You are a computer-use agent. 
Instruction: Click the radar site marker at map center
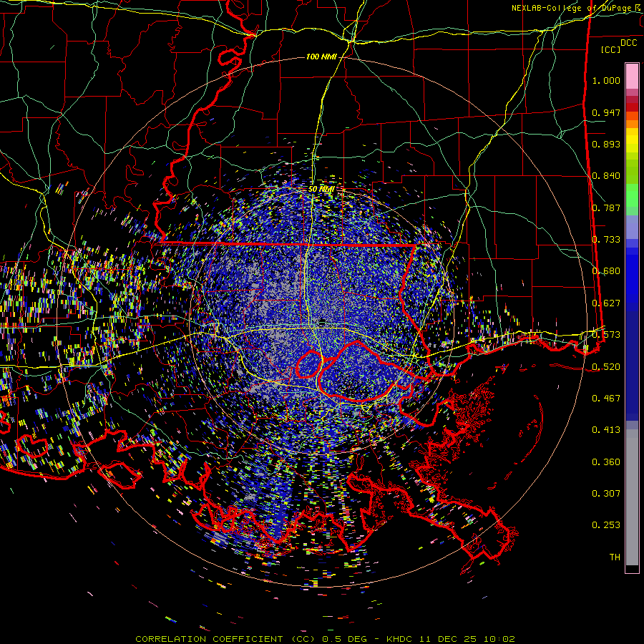[x=322, y=321]
